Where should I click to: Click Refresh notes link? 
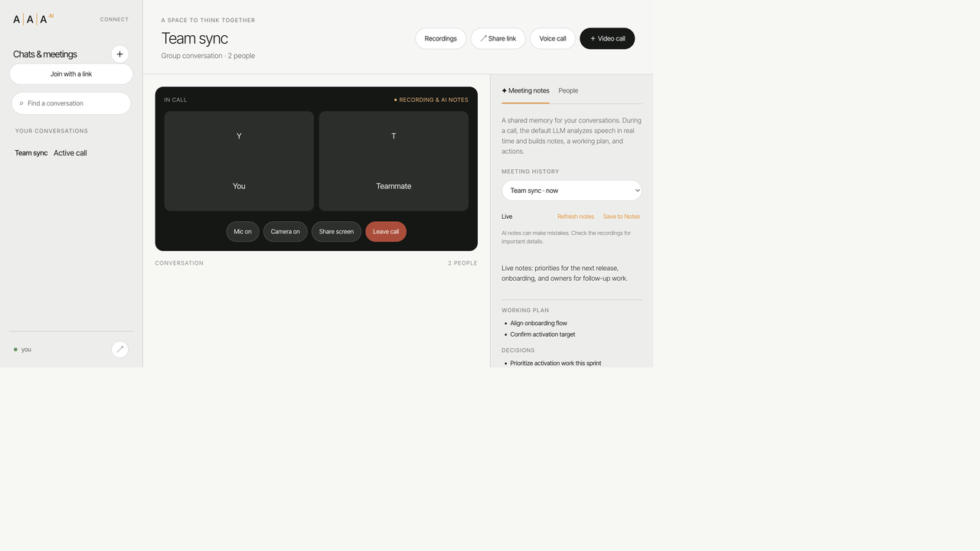tap(576, 217)
